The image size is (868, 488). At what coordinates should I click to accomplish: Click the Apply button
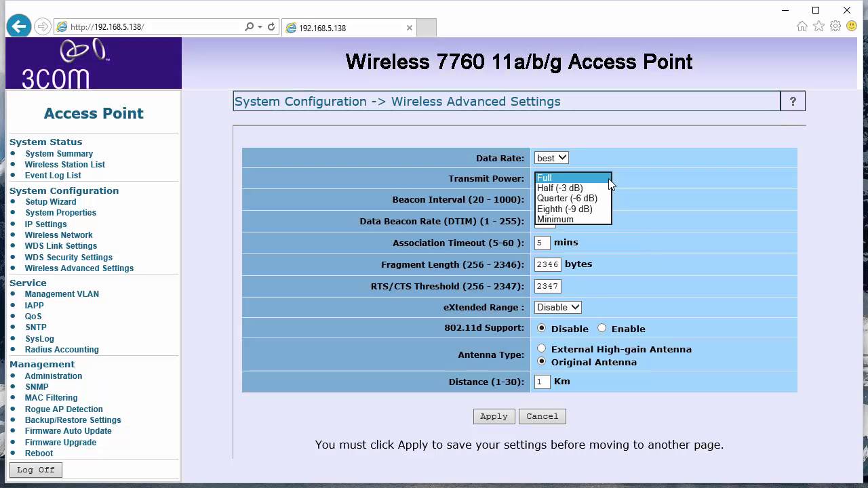tap(494, 416)
